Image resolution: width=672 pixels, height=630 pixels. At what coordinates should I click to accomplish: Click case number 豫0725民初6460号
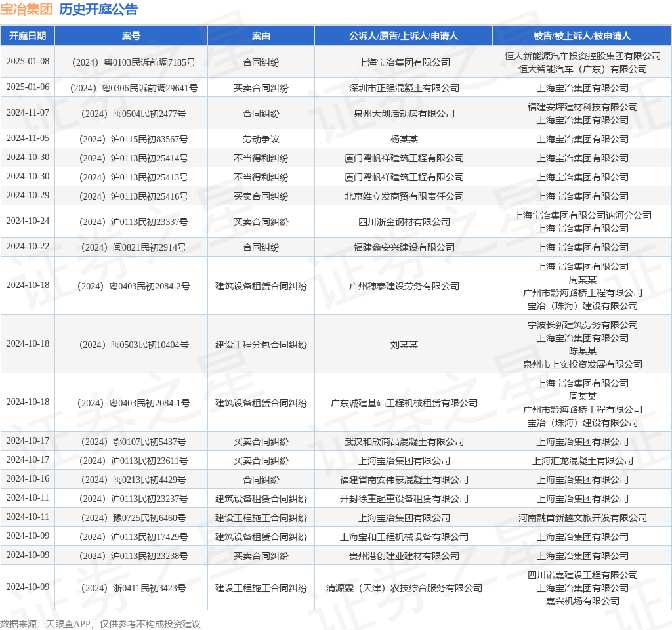pos(133,518)
